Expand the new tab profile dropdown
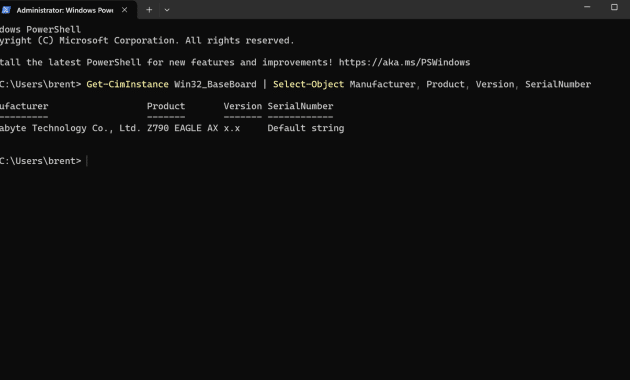Viewport: 630px width, 380px height. 167,10
